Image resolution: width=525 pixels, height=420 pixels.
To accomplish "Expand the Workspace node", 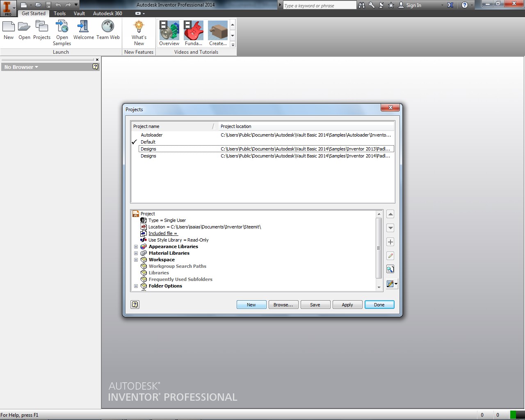I will (136, 260).
